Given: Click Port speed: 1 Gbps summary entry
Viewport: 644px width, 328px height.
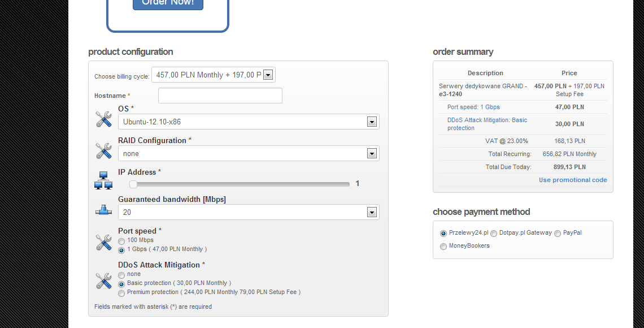Looking at the screenshot, I should pyautogui.click(x=473, y=107).
